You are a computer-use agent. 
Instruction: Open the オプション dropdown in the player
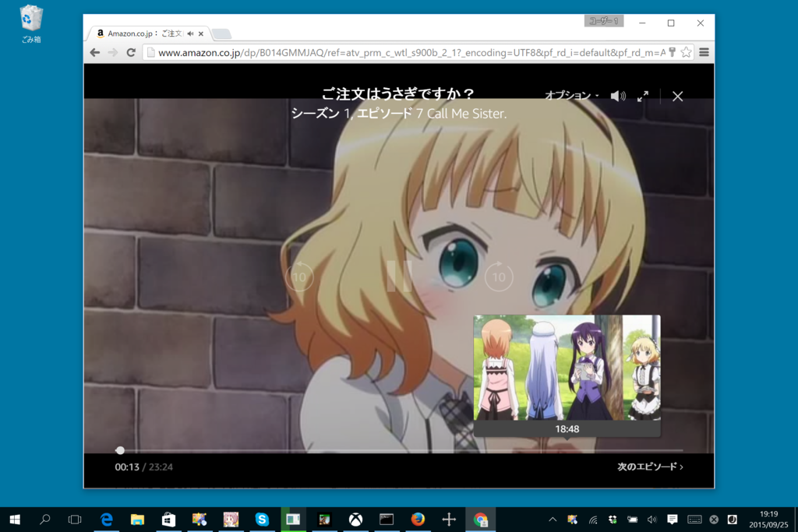click(571, 96)
